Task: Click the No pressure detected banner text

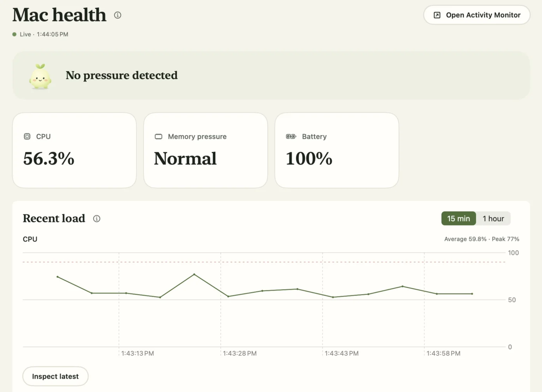Action: [122, 75]
